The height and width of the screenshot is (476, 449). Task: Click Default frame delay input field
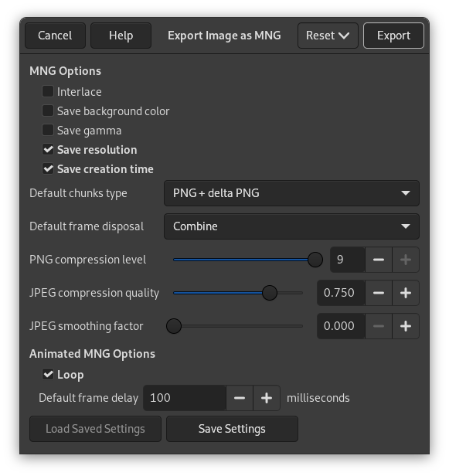[185, 398]
